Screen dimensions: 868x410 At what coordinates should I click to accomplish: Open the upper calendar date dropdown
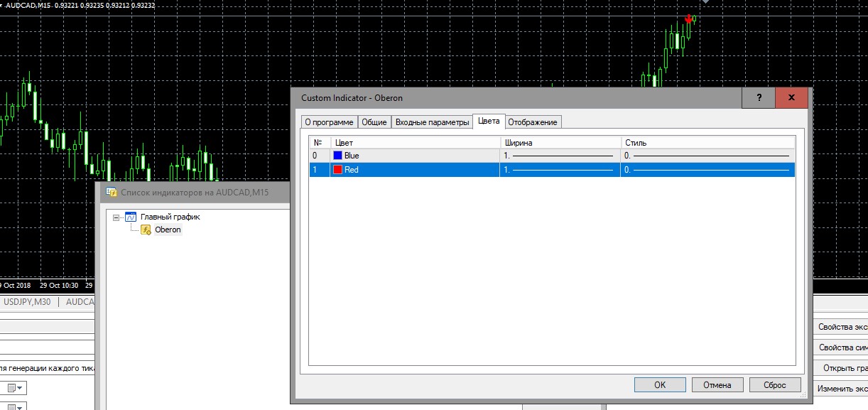[x=14, y=388]
